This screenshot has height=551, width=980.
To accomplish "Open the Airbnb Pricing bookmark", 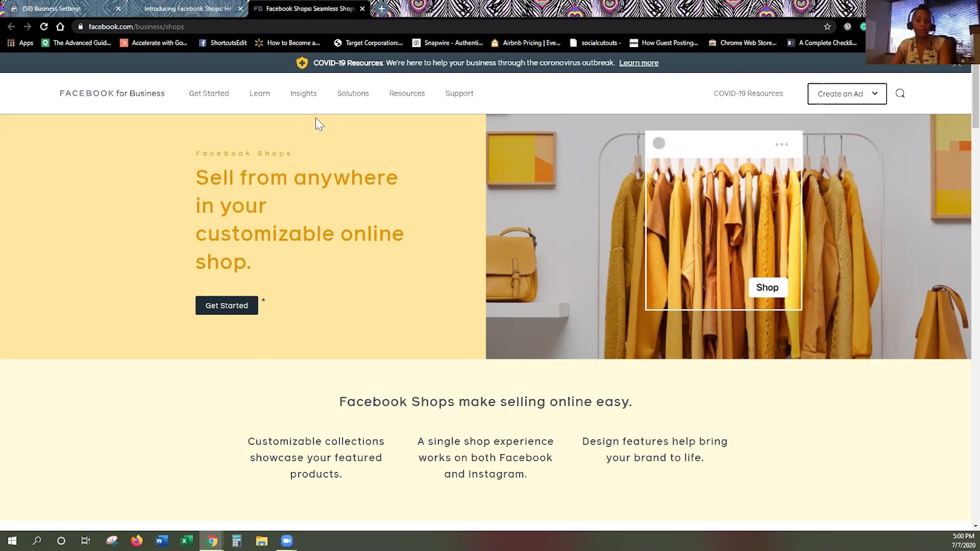I will point(526,43).
